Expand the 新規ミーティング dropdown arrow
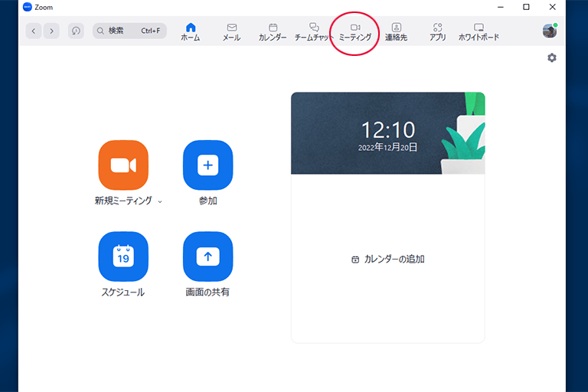This screenshot has width=588, height=392. (160, 202)
